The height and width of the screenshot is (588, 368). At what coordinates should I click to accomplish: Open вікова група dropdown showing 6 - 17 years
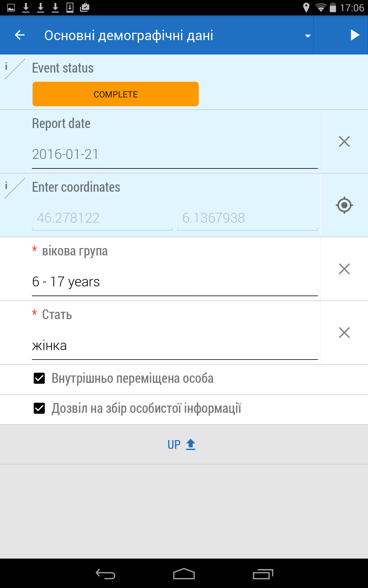pos(175,282)
